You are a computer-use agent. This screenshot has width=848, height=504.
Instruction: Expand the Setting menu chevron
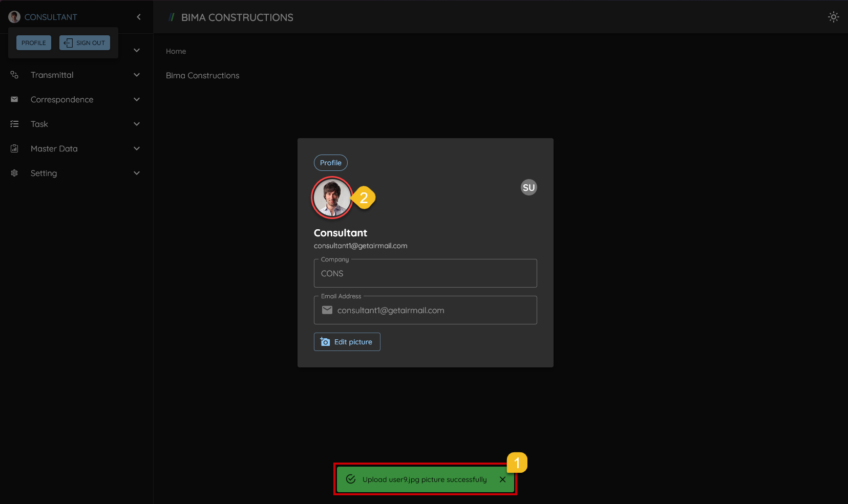coord(137,173)
